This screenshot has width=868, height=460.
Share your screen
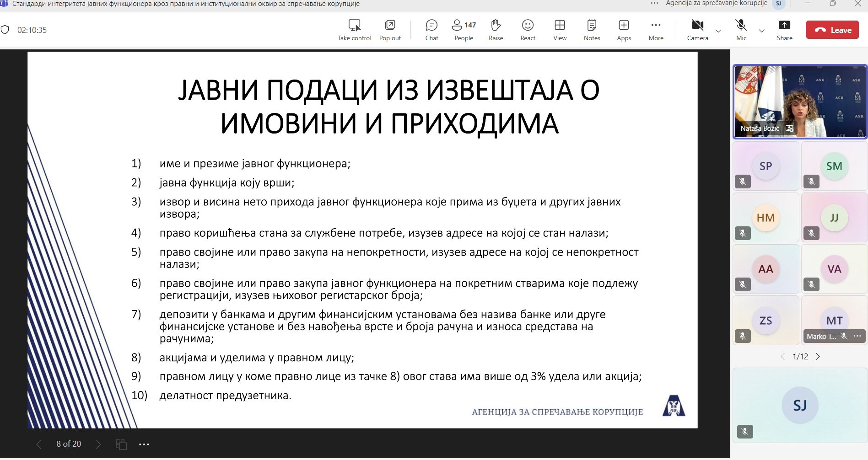[784, 30]
